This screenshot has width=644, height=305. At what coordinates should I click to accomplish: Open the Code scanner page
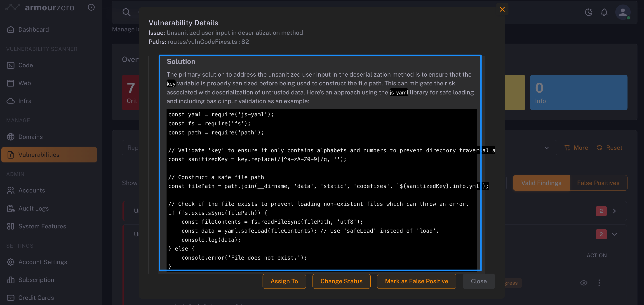26,65
